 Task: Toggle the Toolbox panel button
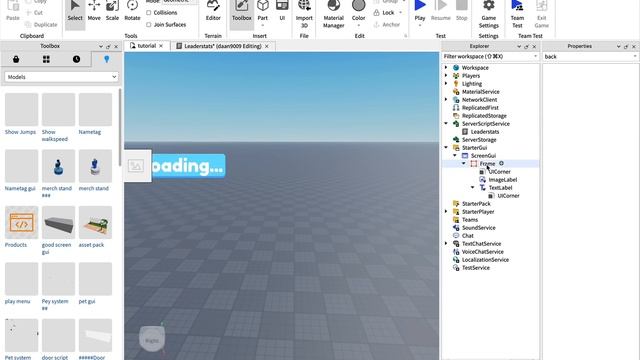242,12
